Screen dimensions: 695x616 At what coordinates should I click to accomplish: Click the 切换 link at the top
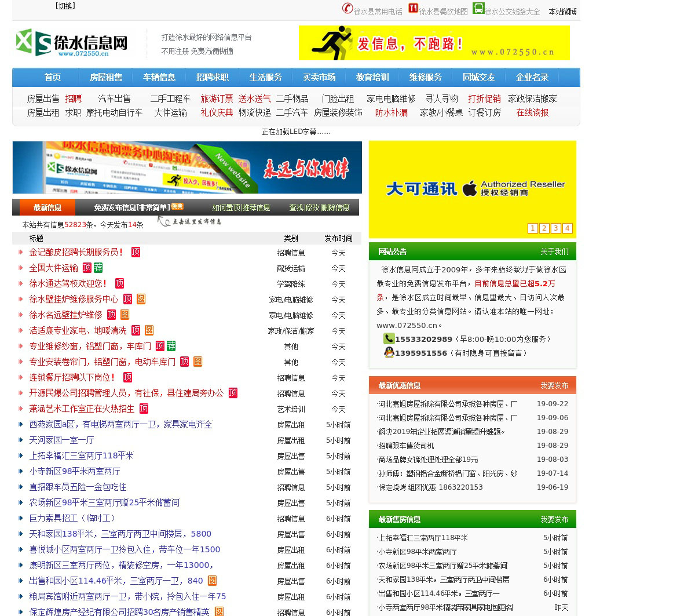tap(65, 6)
